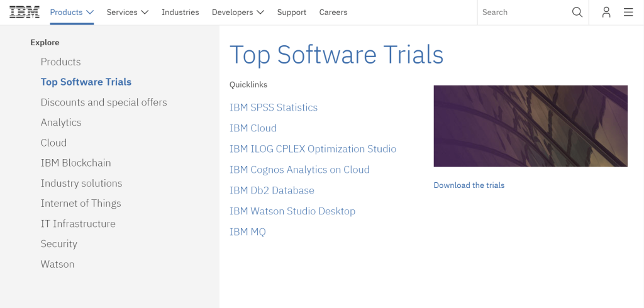Choose Internet of Things sidebar item
Viewport: 644px width, 308px height.
pos(80,204)
